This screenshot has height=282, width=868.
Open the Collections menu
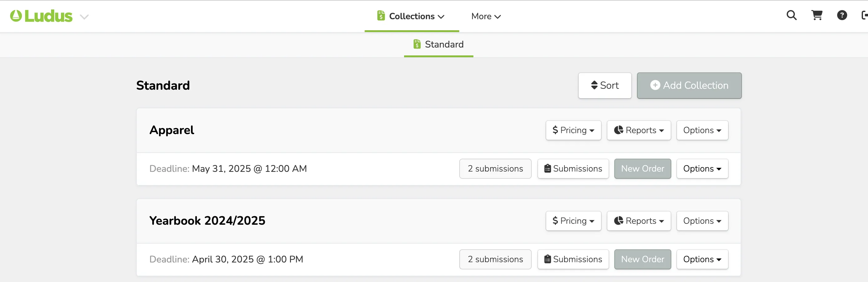(411, 16)
